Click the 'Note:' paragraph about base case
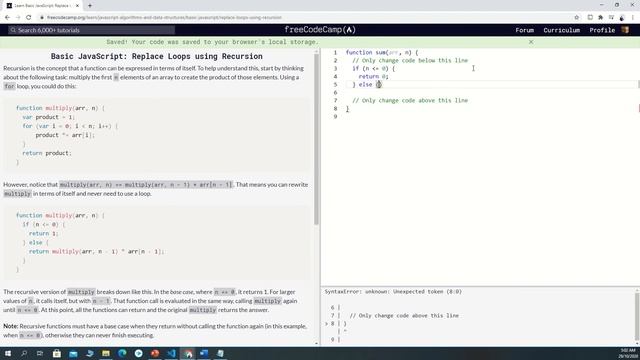Viewport: 640px width, 360px height. [156, 331]
